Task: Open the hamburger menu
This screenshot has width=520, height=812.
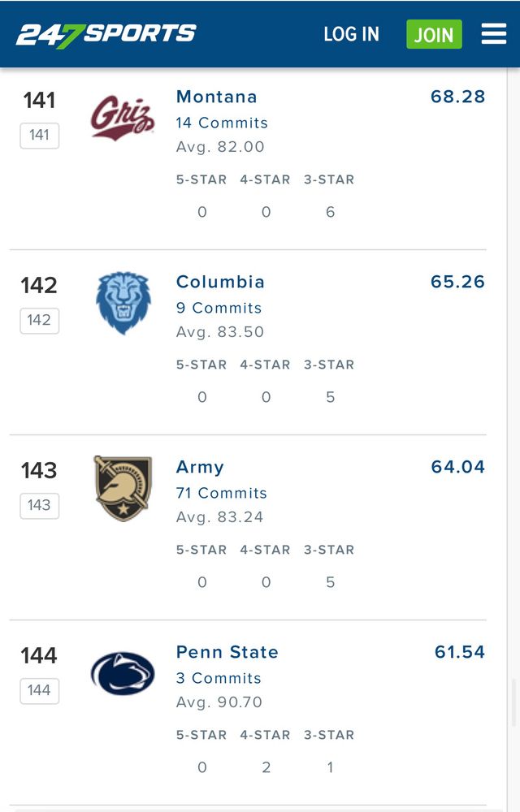Action: (x=494, y=34)
